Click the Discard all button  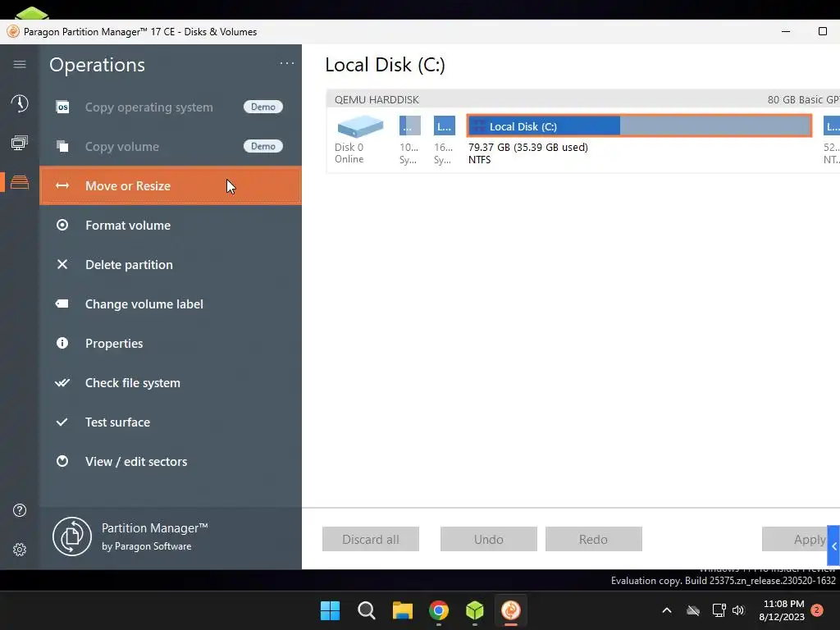click(x=371, y=539)
